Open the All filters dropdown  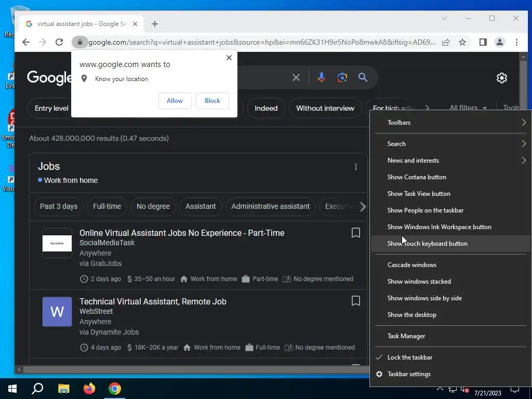(468, 108)
